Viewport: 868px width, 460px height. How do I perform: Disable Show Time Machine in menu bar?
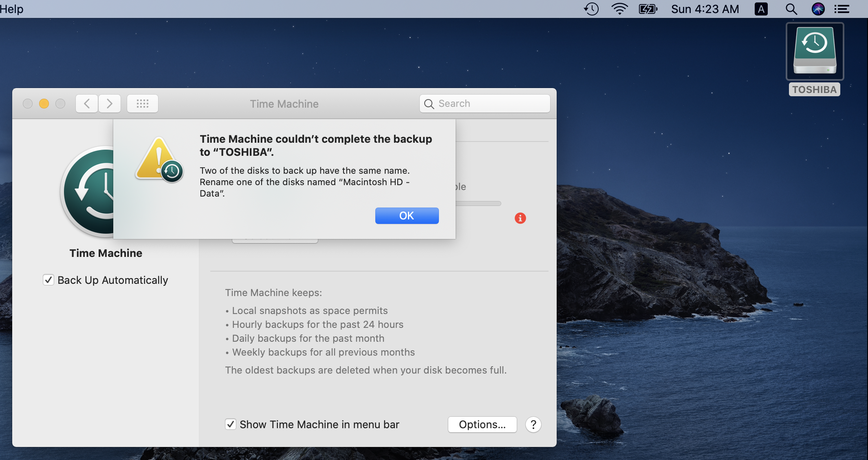coord(231,424)
